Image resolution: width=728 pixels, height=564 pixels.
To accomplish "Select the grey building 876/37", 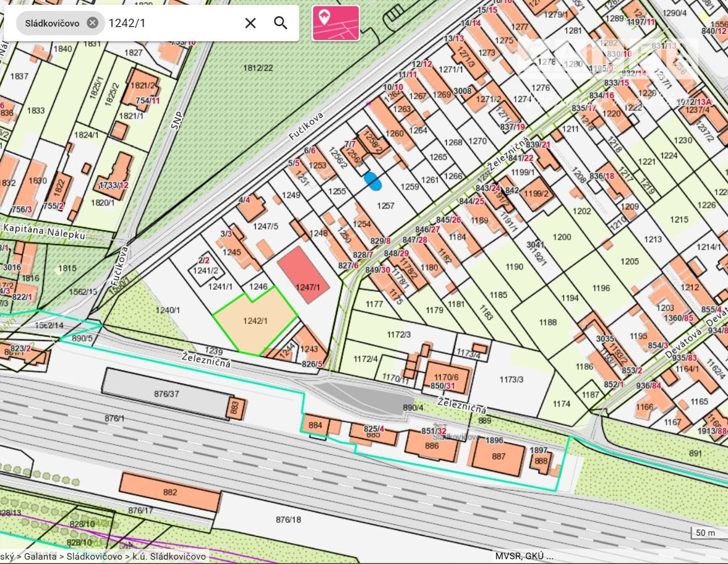I will (166, 393).
